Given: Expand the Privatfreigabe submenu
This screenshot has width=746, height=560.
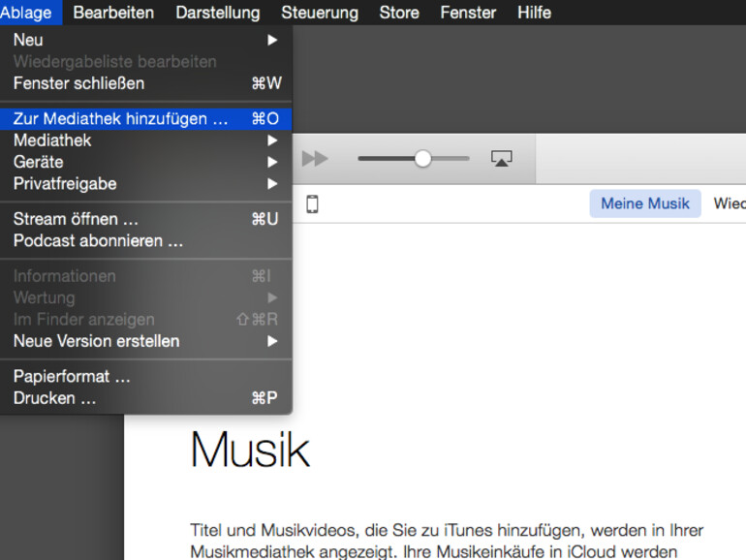Looking at the screenshot, I should click(x=145, y=184).
